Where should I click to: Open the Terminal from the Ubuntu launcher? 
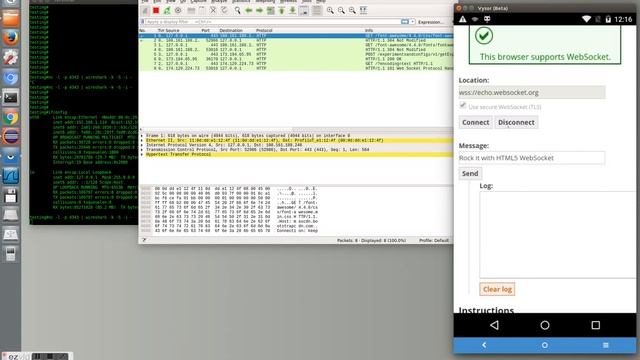tap(11, 98)
